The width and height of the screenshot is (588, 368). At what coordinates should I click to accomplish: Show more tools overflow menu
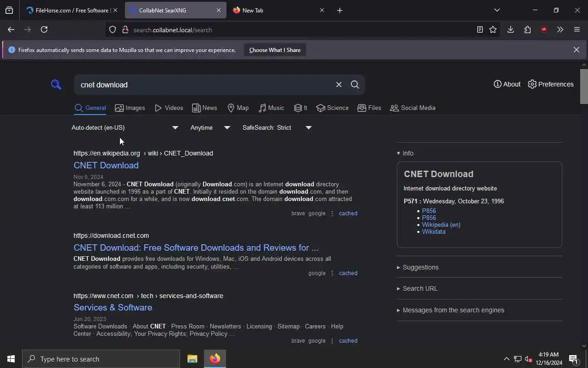560,29
